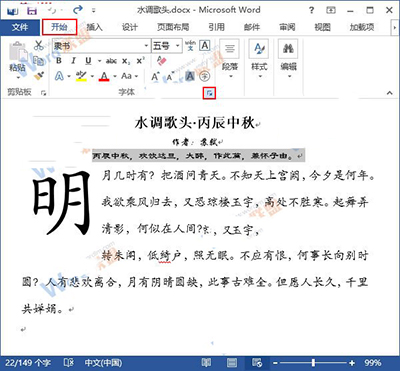Image resolution: width=400 pixels, height=371 pixels.
Task: Open the 引用 References tab
Action: point(216,27)
